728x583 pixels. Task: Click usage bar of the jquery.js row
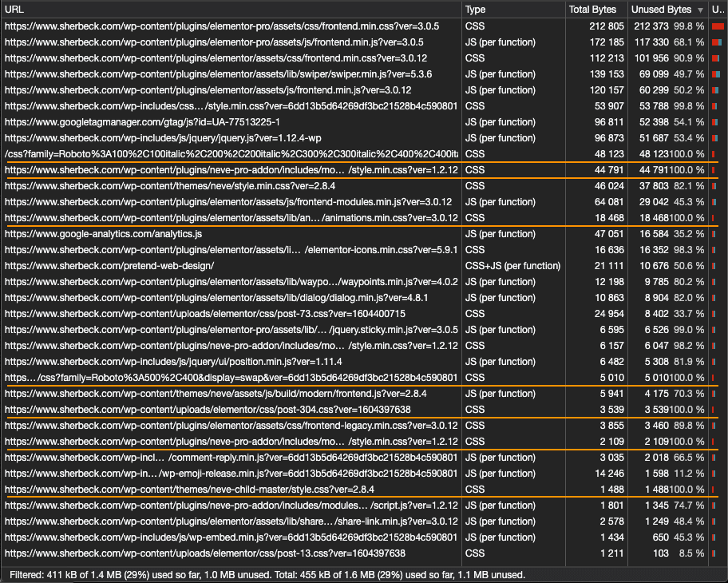coord(714,138)
